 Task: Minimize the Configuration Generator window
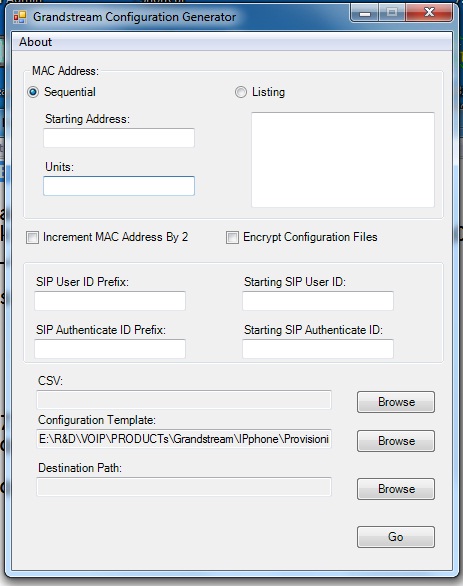pyautogui.click(x=365, y=13)
